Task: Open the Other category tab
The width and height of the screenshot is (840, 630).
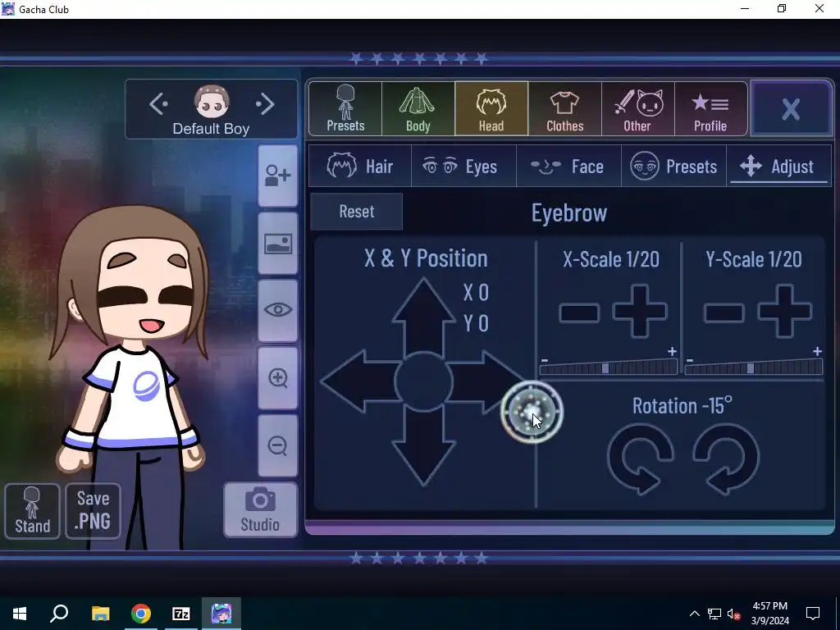Action: point(637,109)
